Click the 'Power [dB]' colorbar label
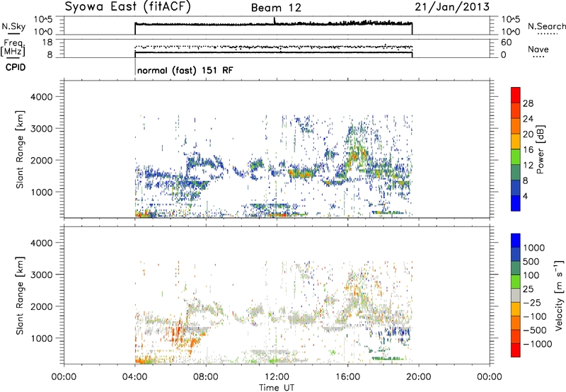 click(x=541, y=149)
